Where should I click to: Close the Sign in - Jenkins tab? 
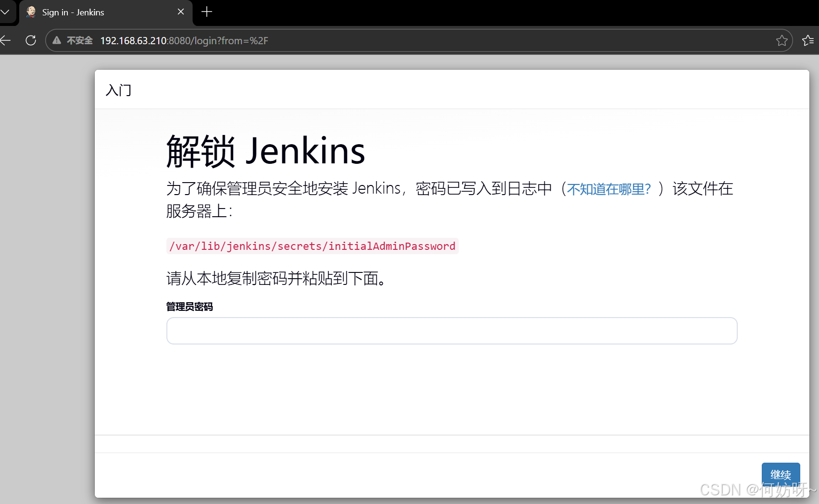181,12
